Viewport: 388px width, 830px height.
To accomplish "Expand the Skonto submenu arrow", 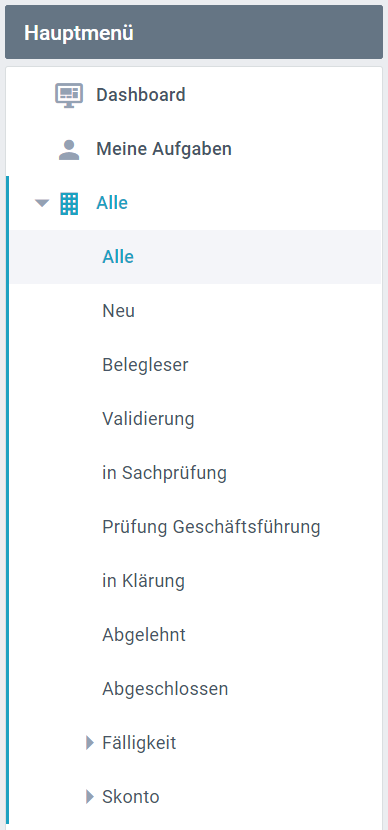I will click(x=90, y=797).
